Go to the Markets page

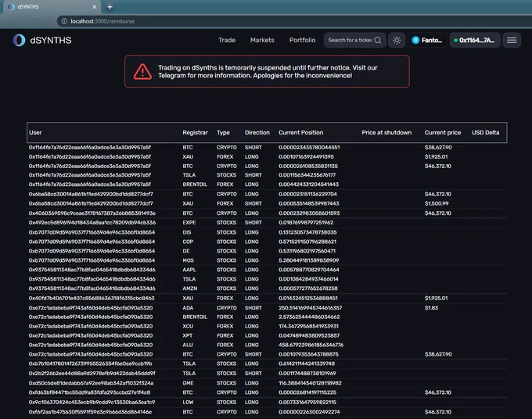pos(262,40)
